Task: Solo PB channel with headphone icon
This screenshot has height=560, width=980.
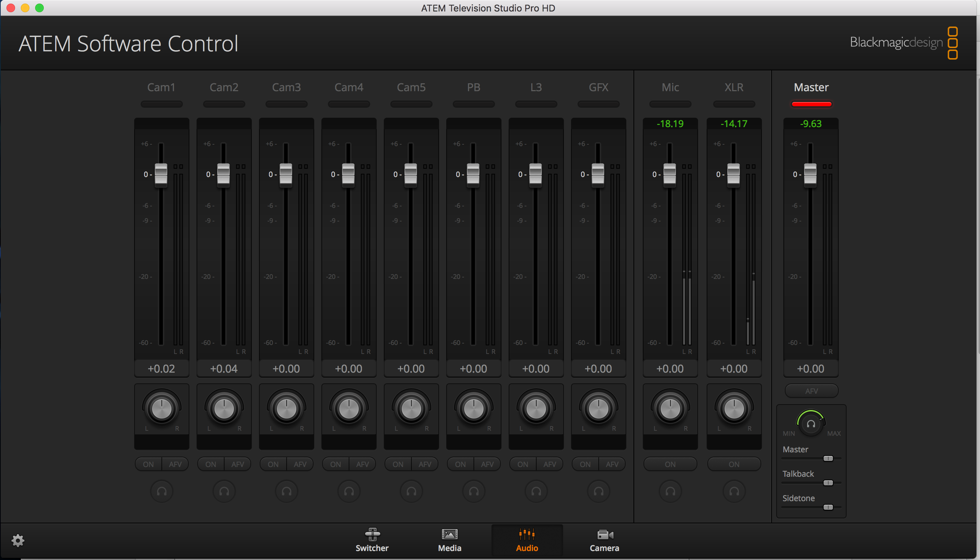Action: point(474,491)
